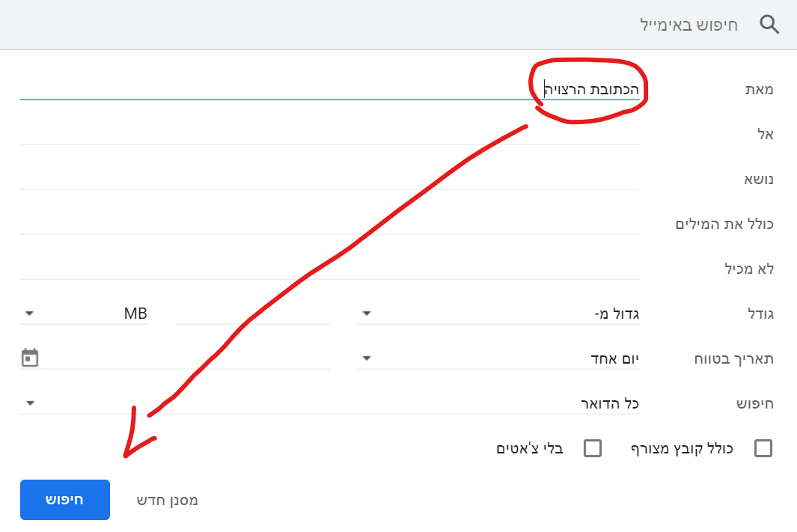Screen dimensions: 797x532
Task: Enable the "בלי צ'אטים" checkbox
Action: pyautogui.click(x=593, y=448)
